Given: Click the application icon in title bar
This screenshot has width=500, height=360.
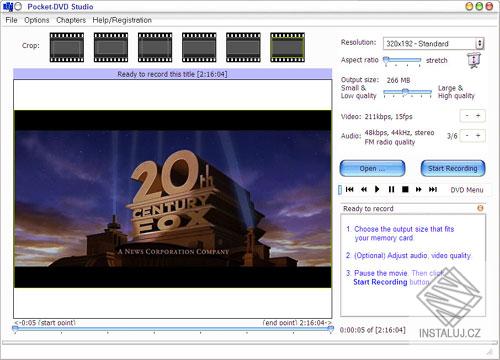Looking at the screenshot, I should (x=8, y=6).
